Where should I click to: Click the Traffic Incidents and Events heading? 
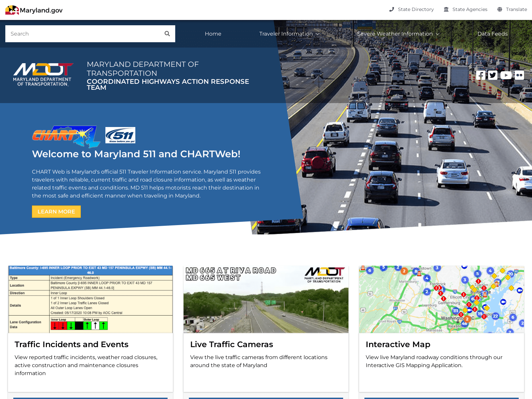click(71, 344)
